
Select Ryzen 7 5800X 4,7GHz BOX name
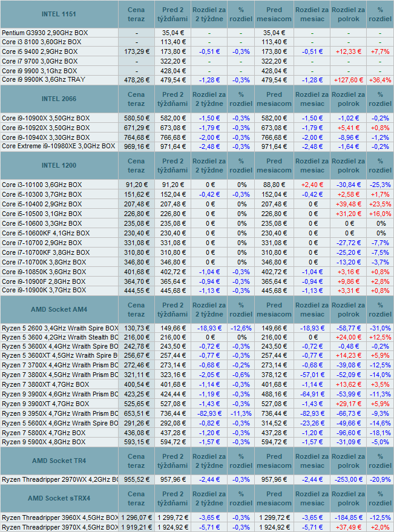44,433
